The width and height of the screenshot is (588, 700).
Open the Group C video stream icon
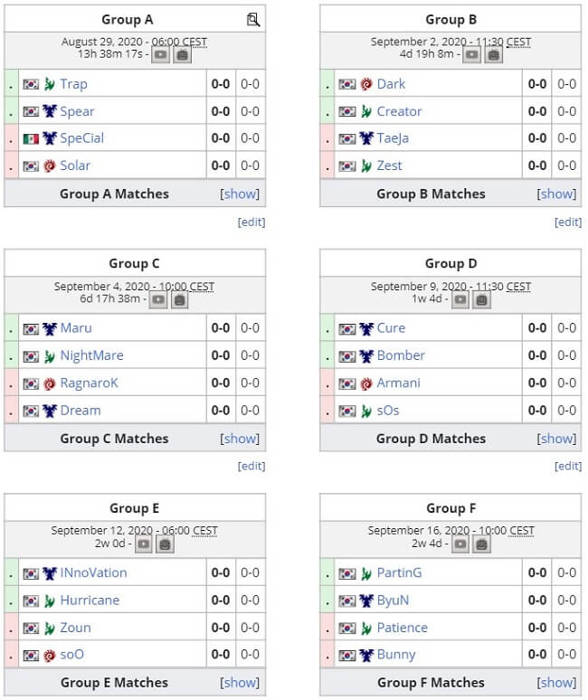158,299
